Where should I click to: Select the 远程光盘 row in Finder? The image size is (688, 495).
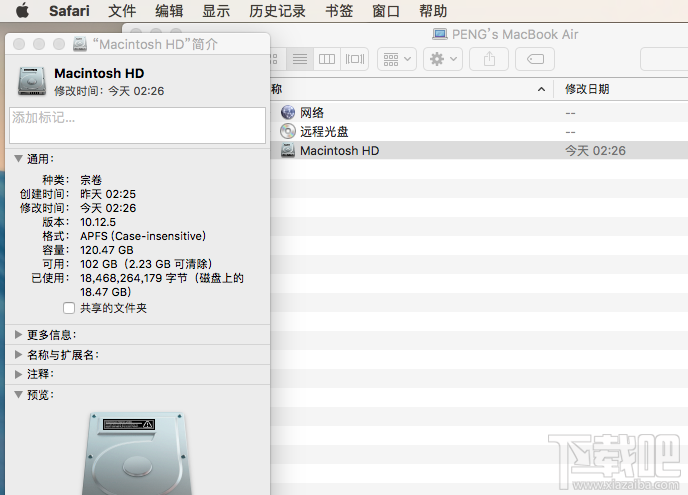point(479,132)
